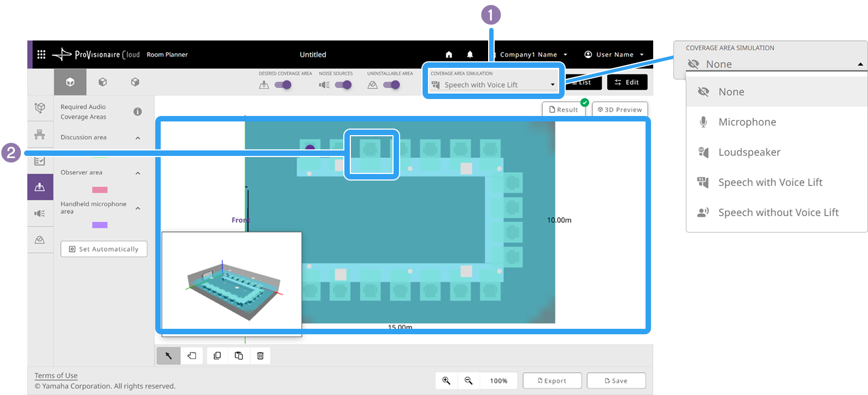Image resolution: width=868 pixels, height=395 pixels.
Task: Collapse the Handheld microphone area section
Action: point(138,208)
